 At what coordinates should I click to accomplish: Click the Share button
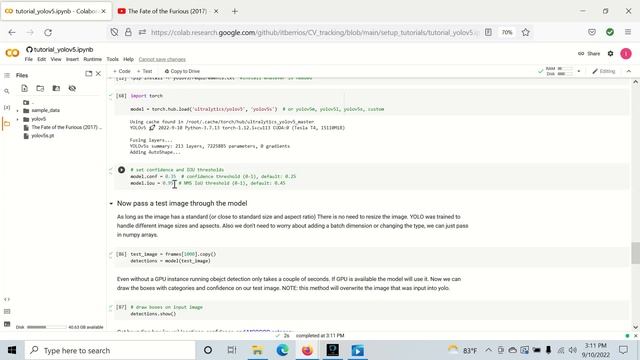[589, 53]
